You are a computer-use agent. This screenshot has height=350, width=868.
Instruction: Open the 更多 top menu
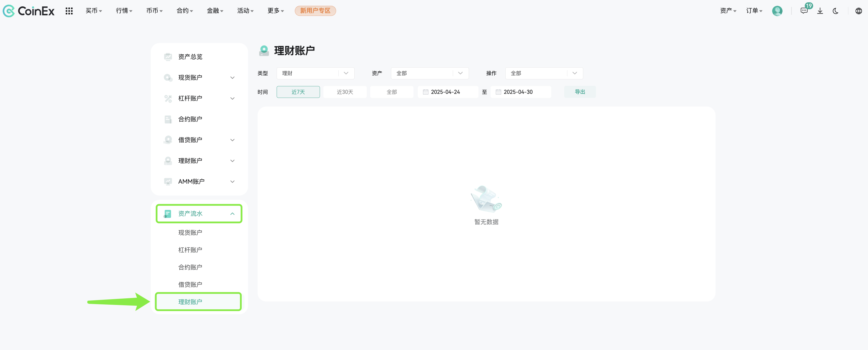click(x=276, y=11)
